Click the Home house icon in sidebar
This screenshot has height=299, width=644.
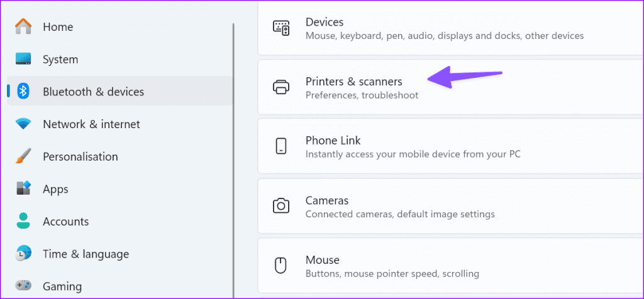pos(23,26)
